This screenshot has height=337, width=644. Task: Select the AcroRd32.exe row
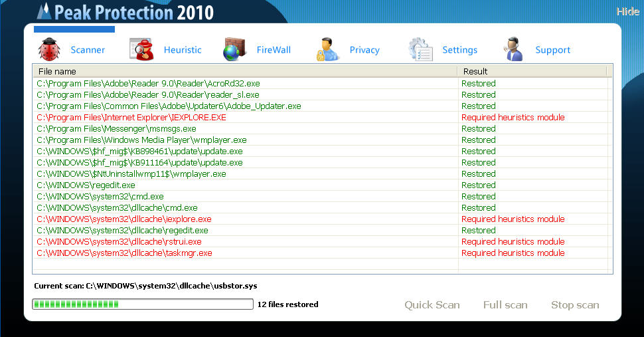tap(323, 84)
